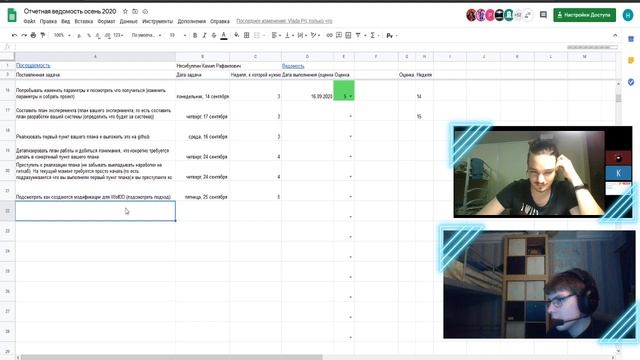Select column A header
Viewport: 640px width, 360px height.
coord(96,56)
